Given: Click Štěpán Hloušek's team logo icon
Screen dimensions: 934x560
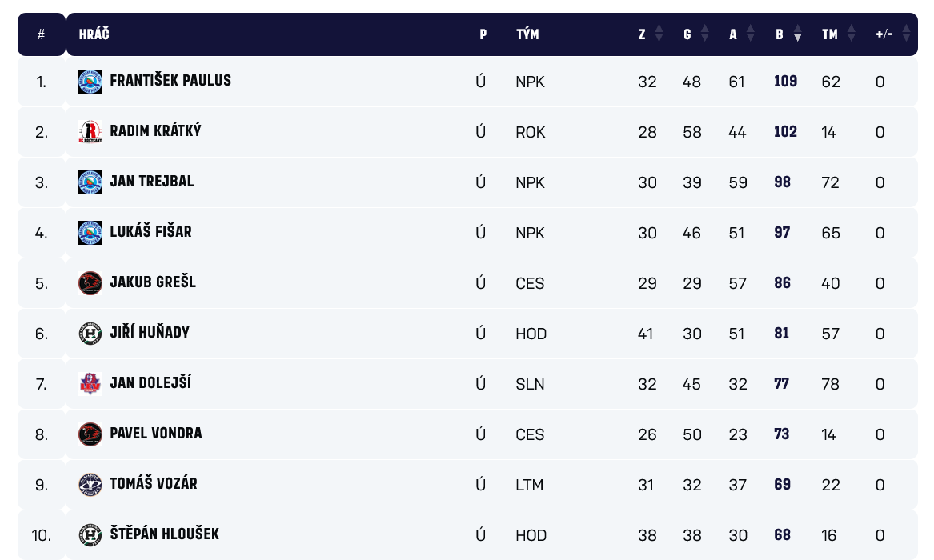Looking at the screenshot, I should click(x=90, y=535).
